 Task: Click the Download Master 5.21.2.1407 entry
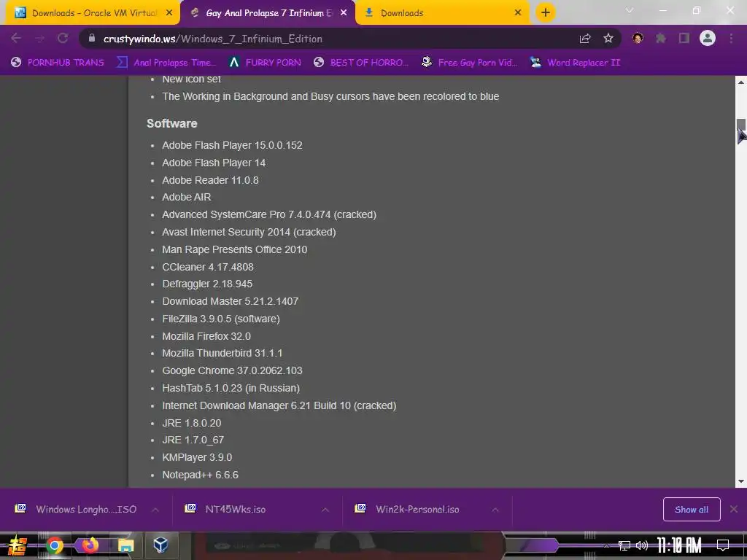click(230, 301)
